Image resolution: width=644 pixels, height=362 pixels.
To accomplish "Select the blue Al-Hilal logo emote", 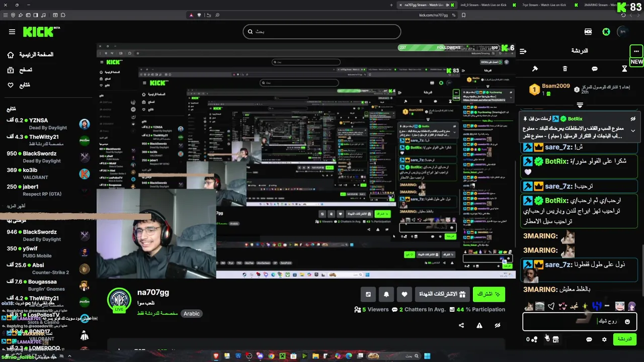I will (x=597, y=306).
